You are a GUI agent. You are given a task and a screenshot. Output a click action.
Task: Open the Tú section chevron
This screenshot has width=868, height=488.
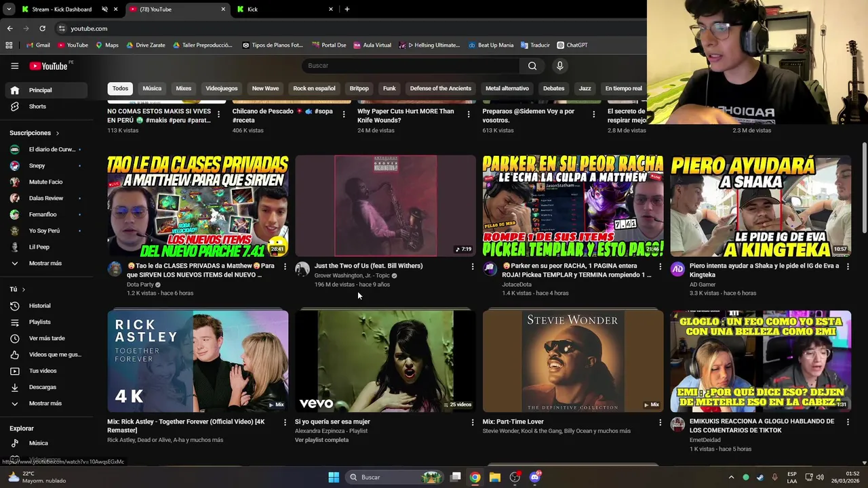pos(23,289)
